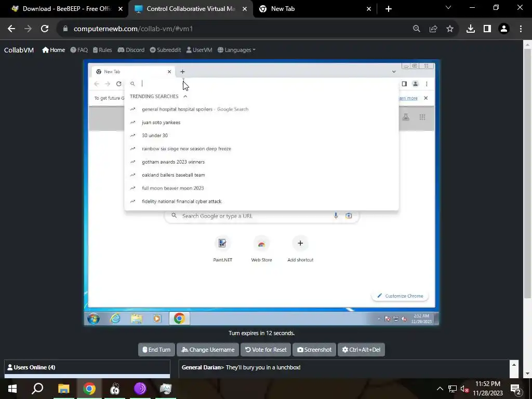Screen dimensions: 532x399
Task: Take a VM Screenshot
Action: 314,350
